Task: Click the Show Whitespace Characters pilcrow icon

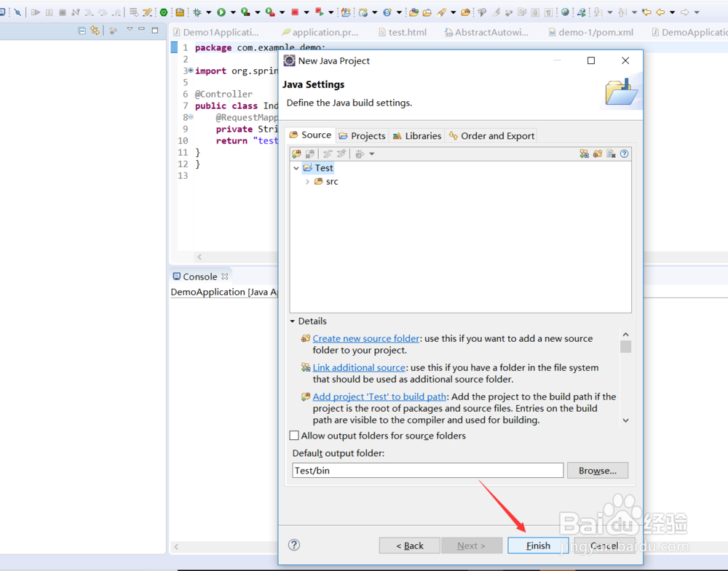Action: (549, 12)
